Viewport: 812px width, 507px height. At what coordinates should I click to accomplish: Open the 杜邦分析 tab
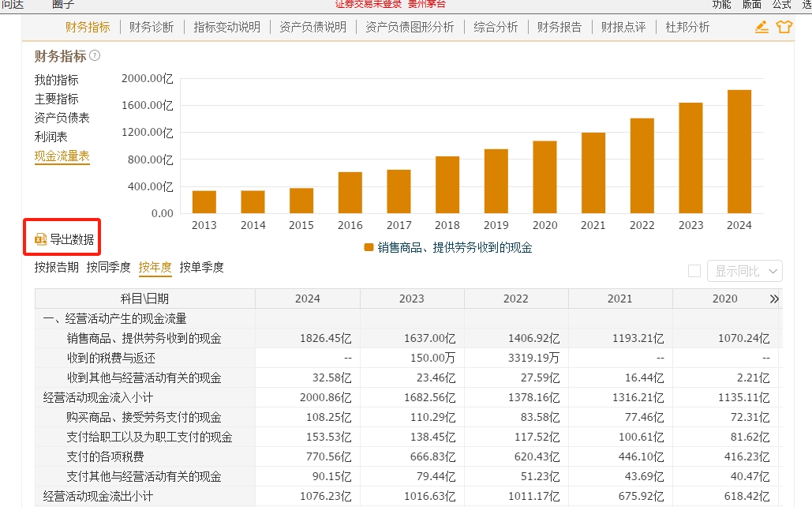[x=687, y=27]
